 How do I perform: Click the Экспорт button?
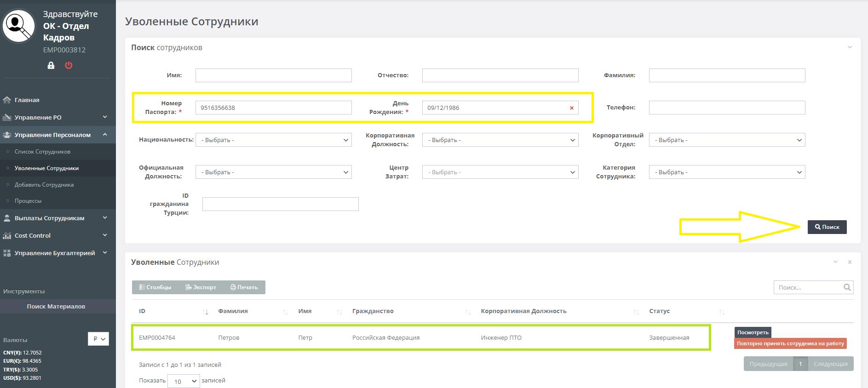tap(201, 287)
